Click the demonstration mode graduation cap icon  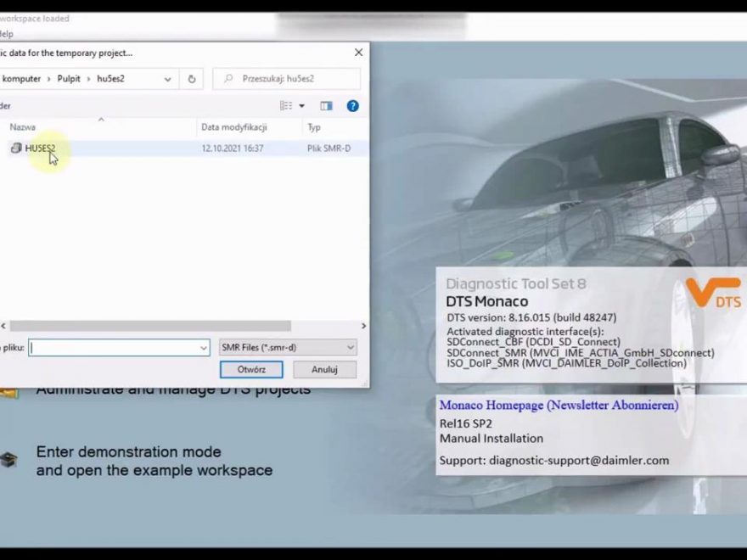pyautogui.click(x=8, y=460)
